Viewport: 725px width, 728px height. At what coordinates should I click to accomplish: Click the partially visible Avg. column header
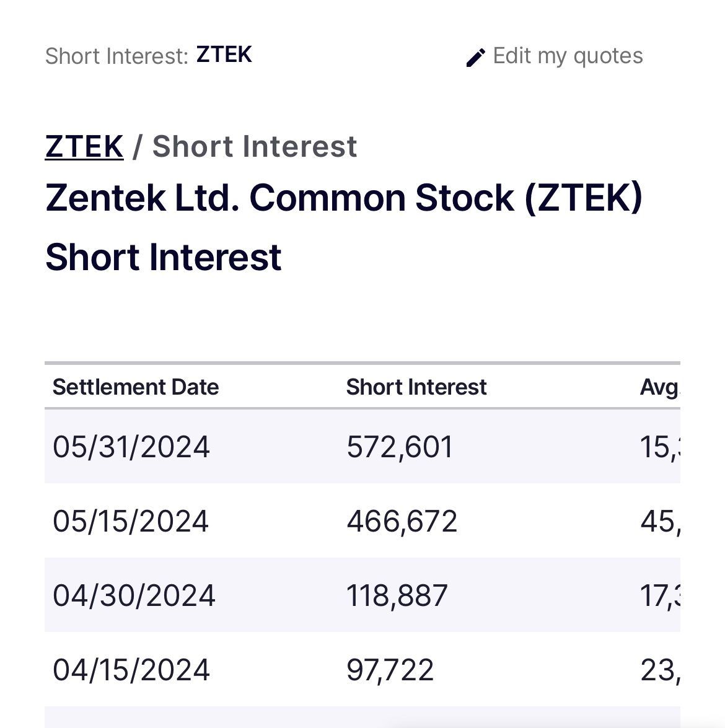tap(659, 387)
